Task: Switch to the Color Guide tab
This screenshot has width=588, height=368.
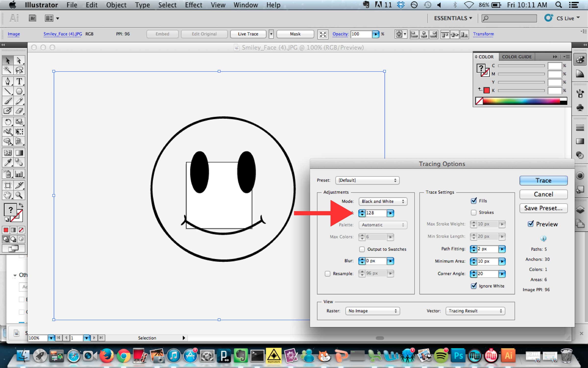Action: click(x=517, y=57)
